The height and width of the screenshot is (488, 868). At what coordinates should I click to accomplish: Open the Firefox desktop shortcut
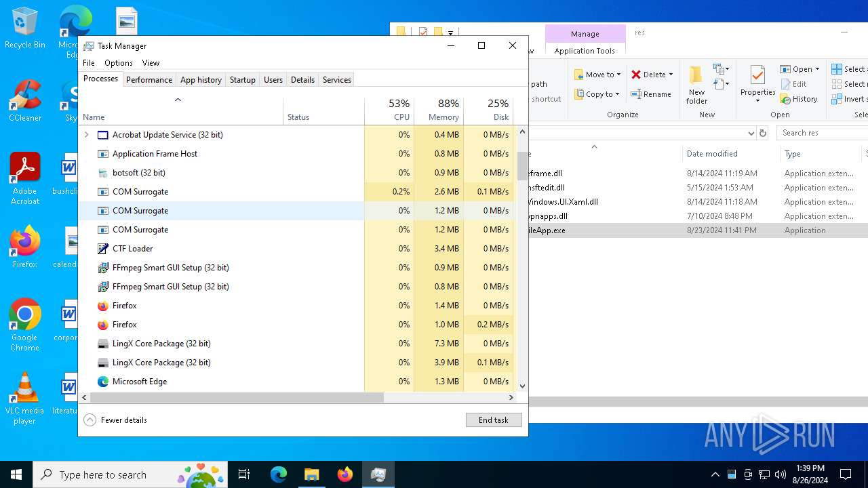tap(25, 248)
